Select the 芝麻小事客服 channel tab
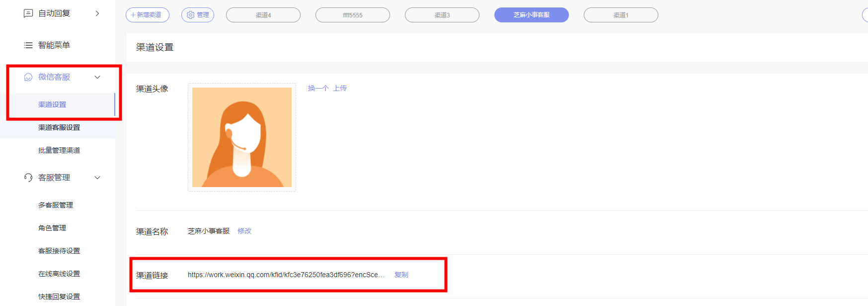The width and height of the screenshot is (868, 306). coord(532,15)
